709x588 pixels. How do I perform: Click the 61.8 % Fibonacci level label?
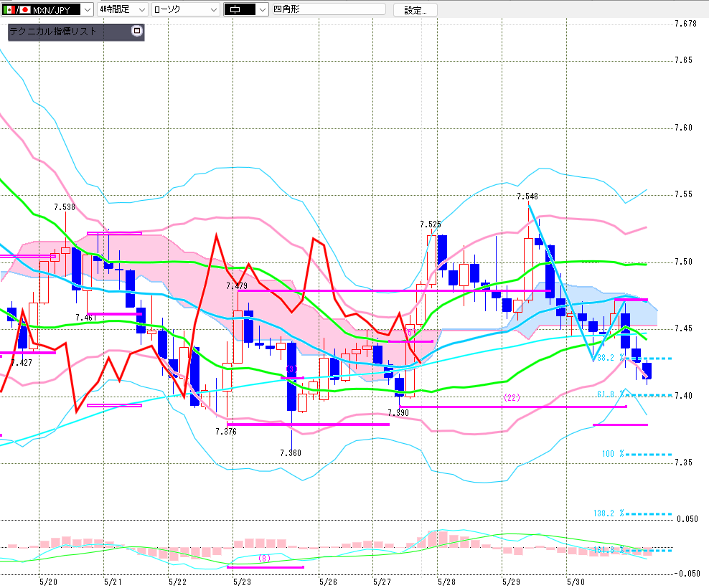(x=610, y=394)
